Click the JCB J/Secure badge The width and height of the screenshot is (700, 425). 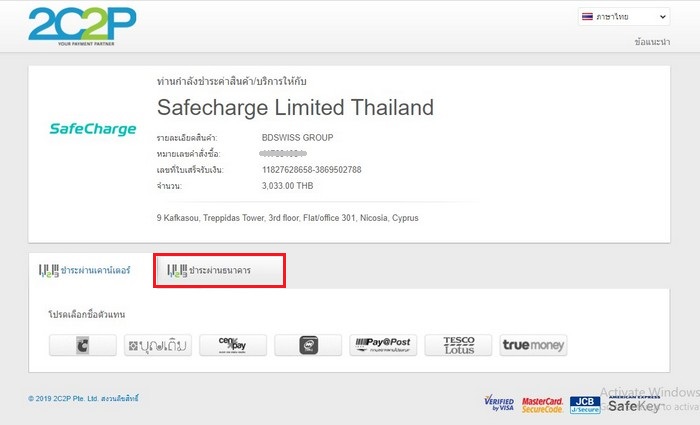tap(585, 404)
